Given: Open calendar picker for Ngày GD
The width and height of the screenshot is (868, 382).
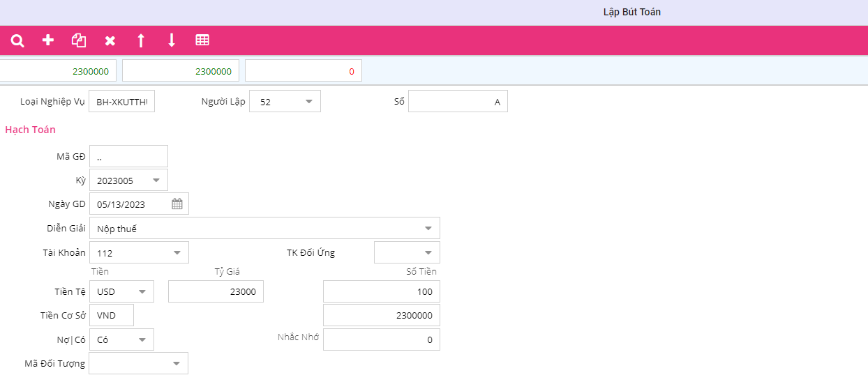Looking at the screenshot, I should tap(177, 204).
